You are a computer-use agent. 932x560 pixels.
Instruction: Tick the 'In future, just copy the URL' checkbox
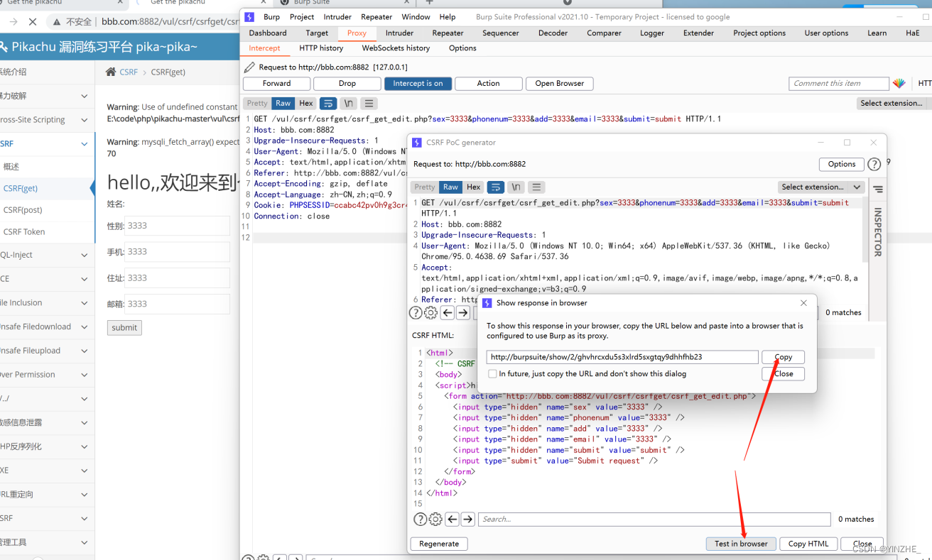492,373
